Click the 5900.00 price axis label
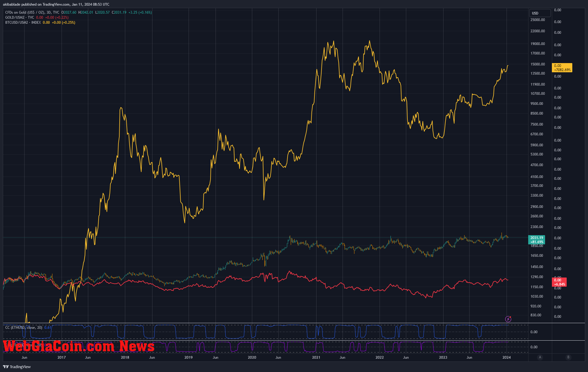 coord(537,145)
